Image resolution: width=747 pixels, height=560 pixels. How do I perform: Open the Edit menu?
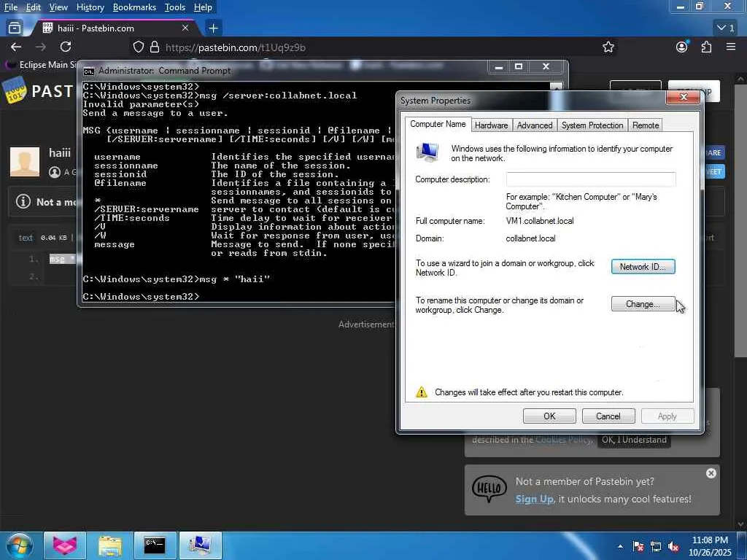[x=33, y=7]
